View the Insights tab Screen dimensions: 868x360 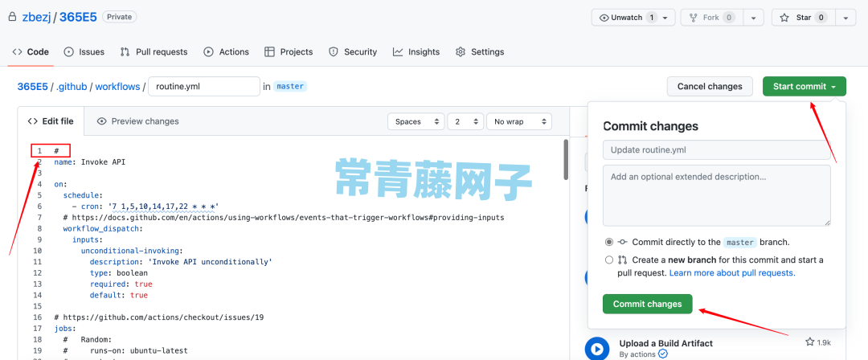(x=416, y=52)
